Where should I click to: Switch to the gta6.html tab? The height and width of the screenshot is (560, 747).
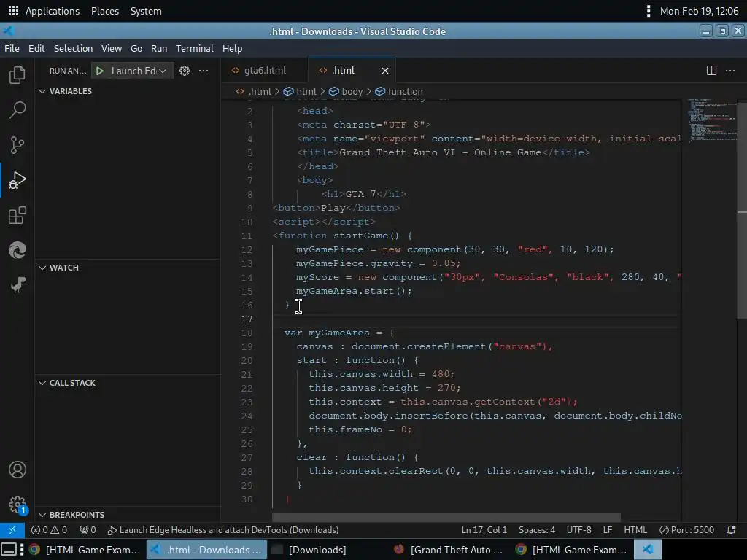click(x=264, y=71)
